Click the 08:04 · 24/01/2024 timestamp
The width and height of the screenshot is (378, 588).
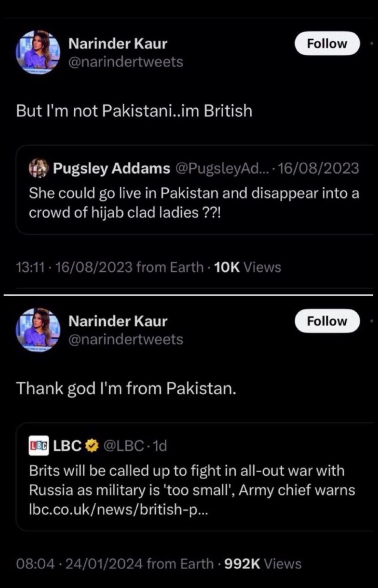[x=79, y=564]
